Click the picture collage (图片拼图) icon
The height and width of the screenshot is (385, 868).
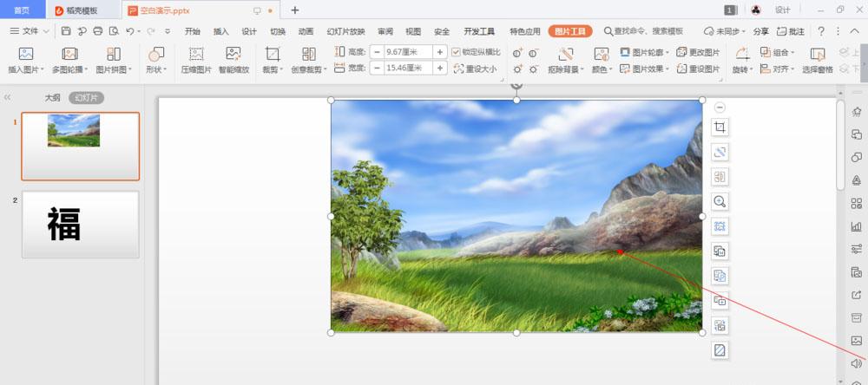coord(114,54)
